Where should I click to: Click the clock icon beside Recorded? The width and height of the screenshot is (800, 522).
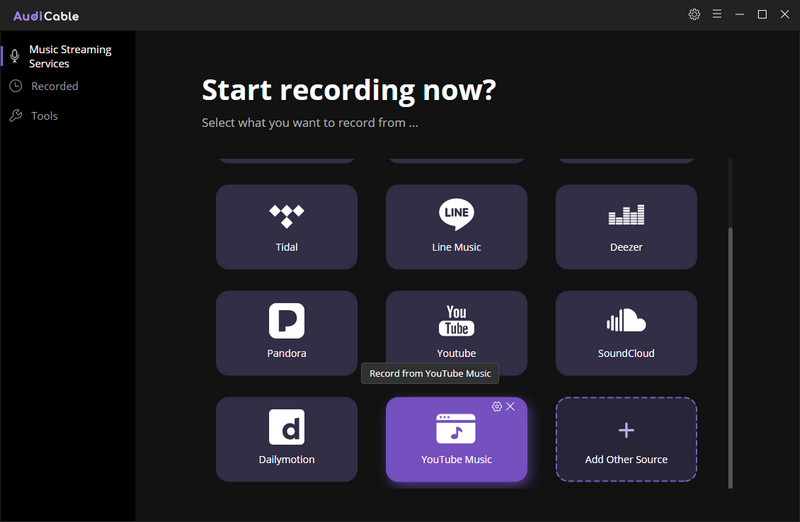coord(16,86)
